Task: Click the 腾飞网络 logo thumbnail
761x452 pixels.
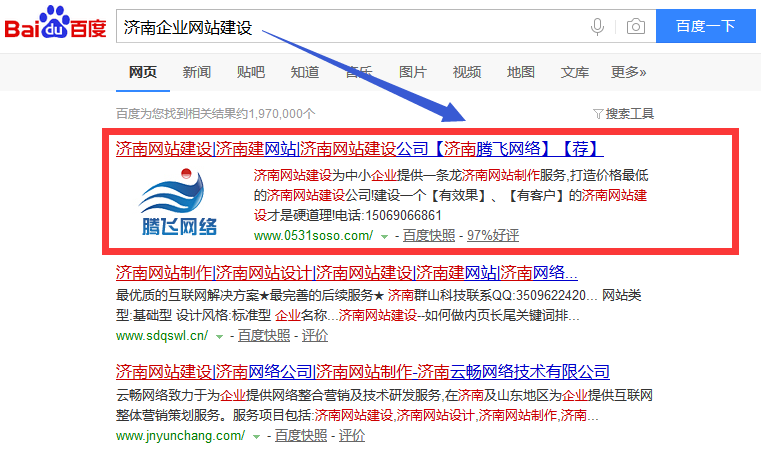Action: click(178, 202)
